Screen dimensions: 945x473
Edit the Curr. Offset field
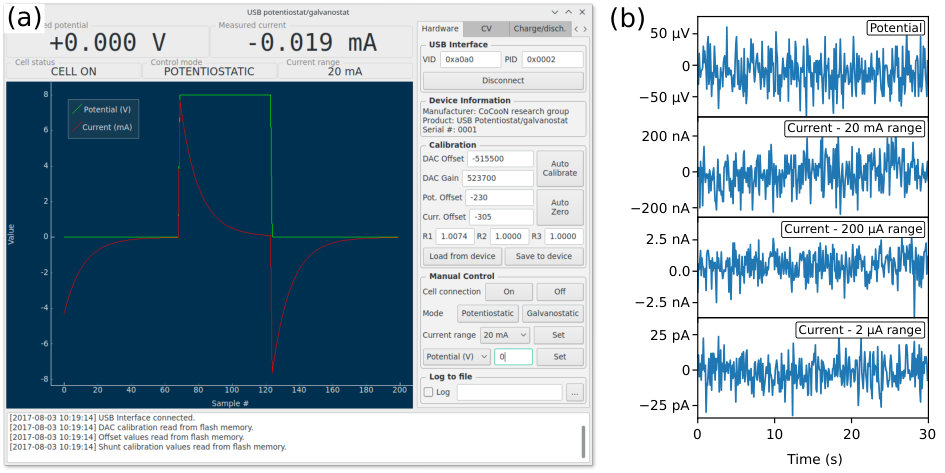[x=501, y=216]
